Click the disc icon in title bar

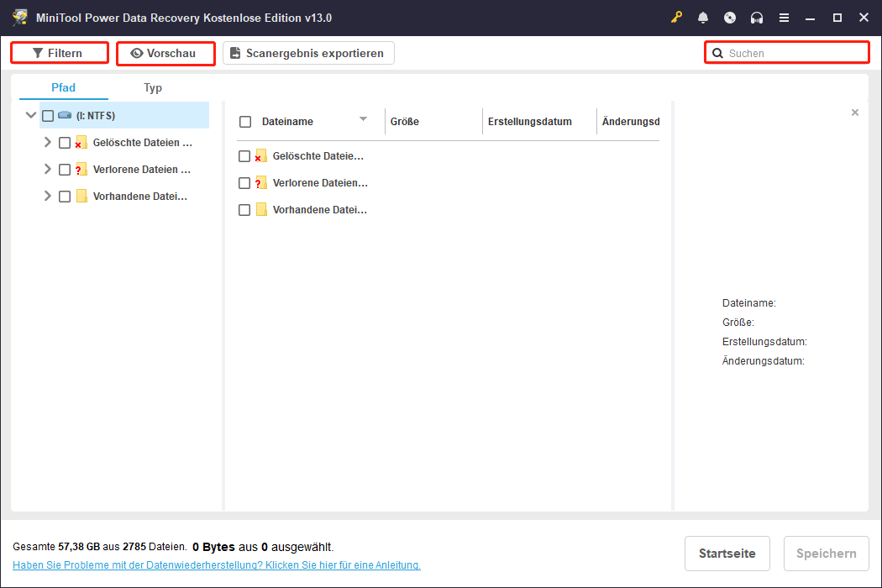click(x=730, y=18)
